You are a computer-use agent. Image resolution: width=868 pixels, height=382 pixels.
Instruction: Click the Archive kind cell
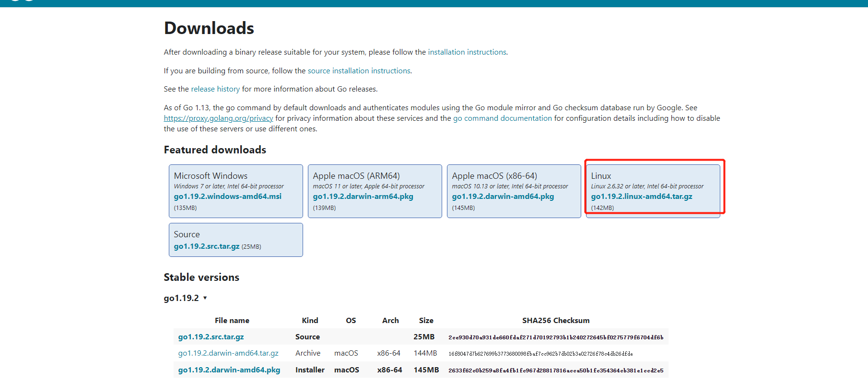tap(308, 353)
